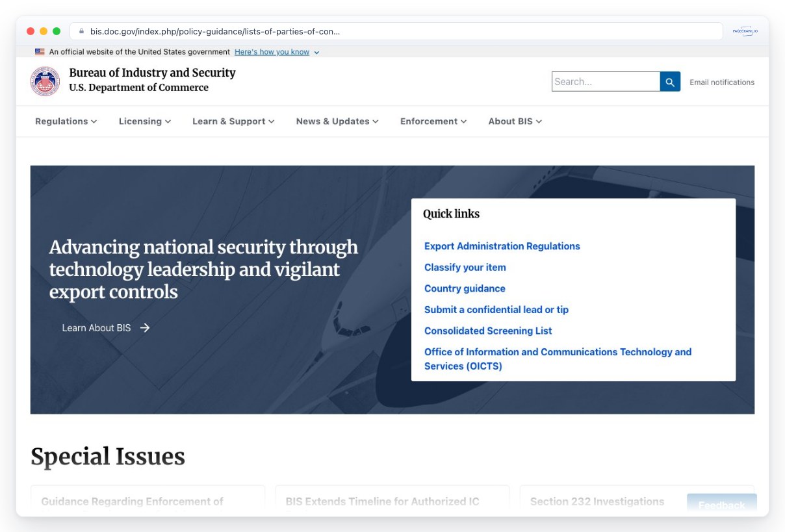Expand the Licensing menu
Screen dimensions: 785x532
click(x=145, y=121)
